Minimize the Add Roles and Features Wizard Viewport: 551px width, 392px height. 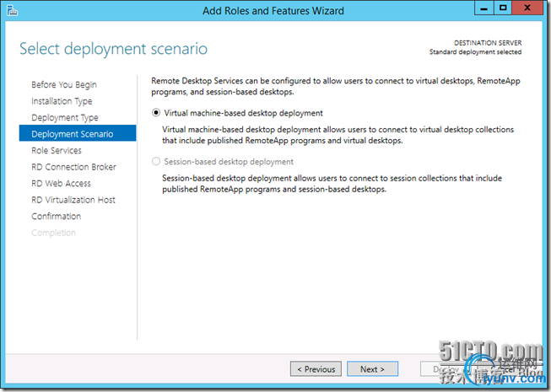pos(481,9)
